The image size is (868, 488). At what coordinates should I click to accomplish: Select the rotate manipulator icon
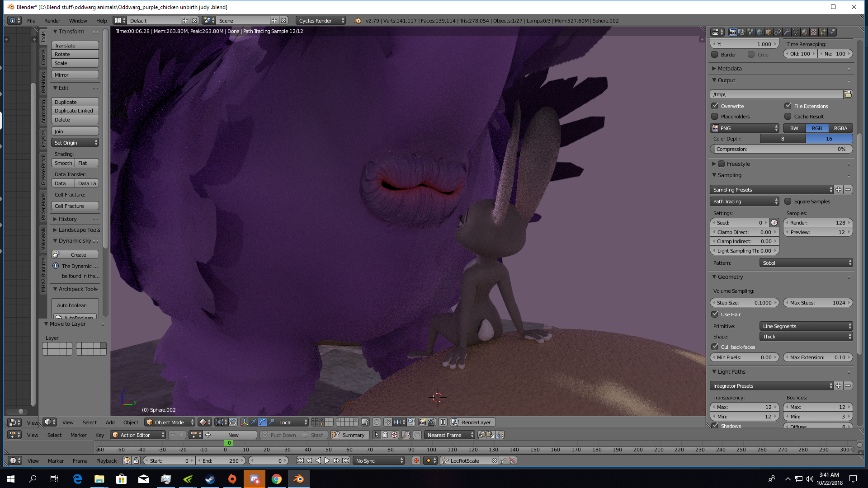262,422
